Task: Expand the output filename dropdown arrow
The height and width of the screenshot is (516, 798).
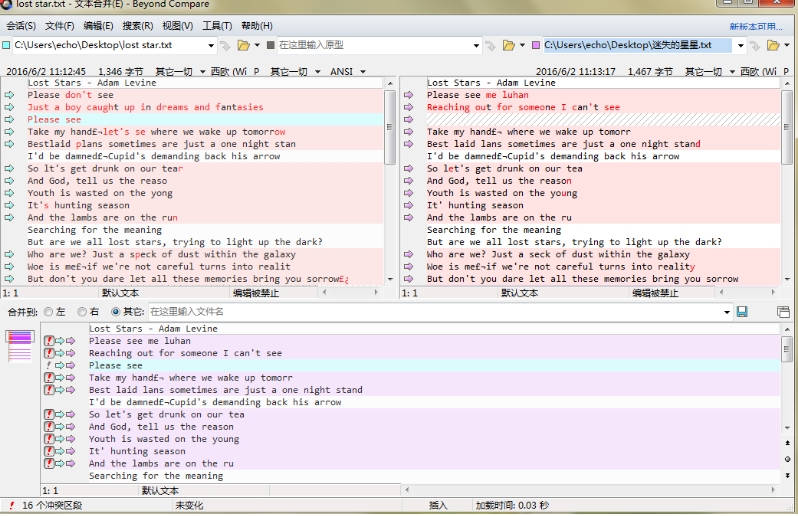Action: 727,312
